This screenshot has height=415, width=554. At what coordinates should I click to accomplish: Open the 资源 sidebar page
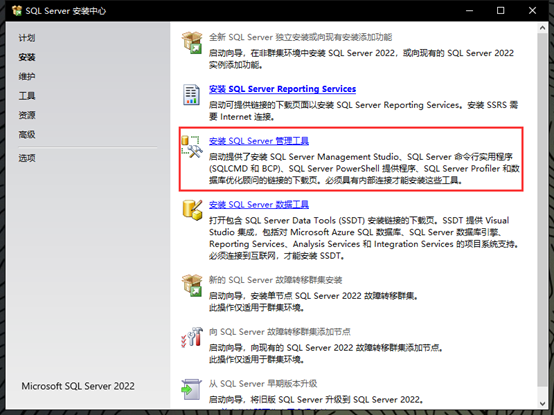point(27,115)
